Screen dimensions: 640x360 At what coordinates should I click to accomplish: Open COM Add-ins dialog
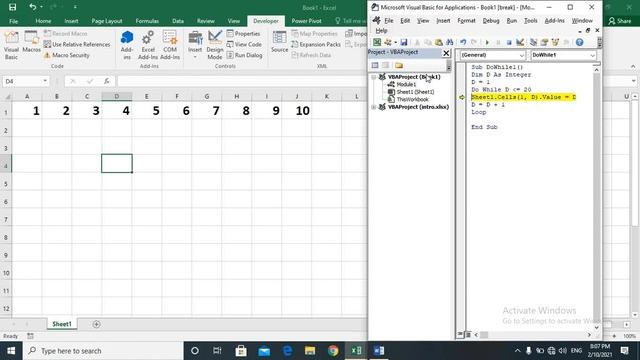click(x=170, y=45)
